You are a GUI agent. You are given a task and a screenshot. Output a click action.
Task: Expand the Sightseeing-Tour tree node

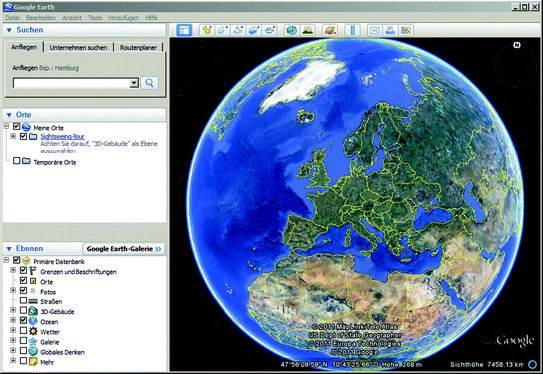click(13, 136)
